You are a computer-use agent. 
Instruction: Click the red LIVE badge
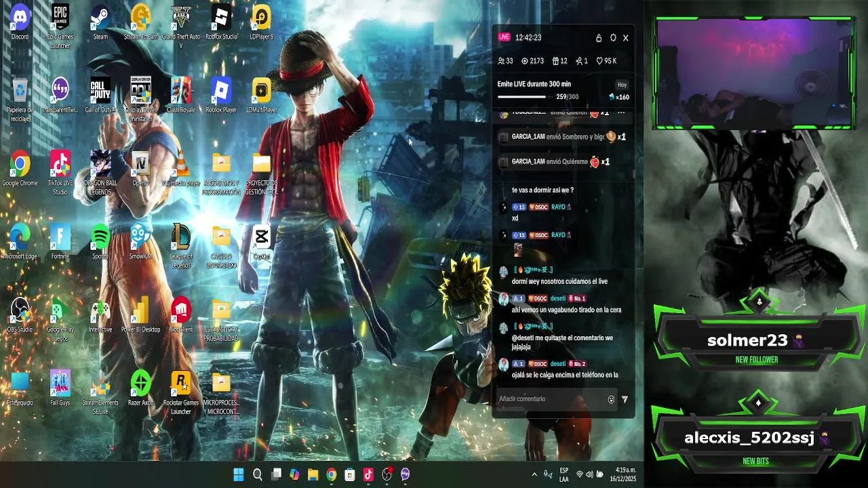[504, 37]
